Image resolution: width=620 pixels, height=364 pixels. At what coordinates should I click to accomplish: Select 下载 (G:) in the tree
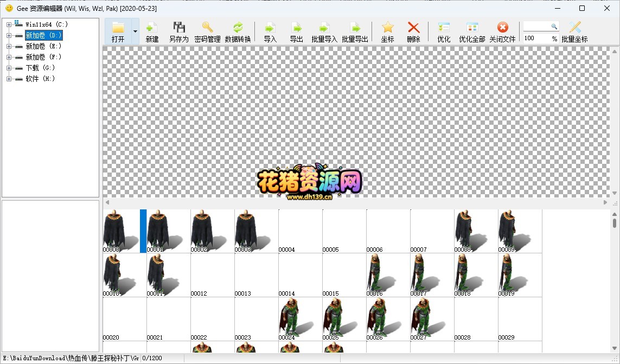pos(40,68)
